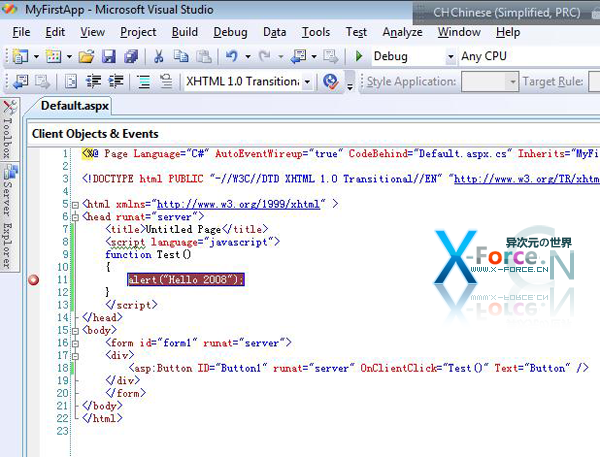Open the Build menu

click(x=184, y=32)
